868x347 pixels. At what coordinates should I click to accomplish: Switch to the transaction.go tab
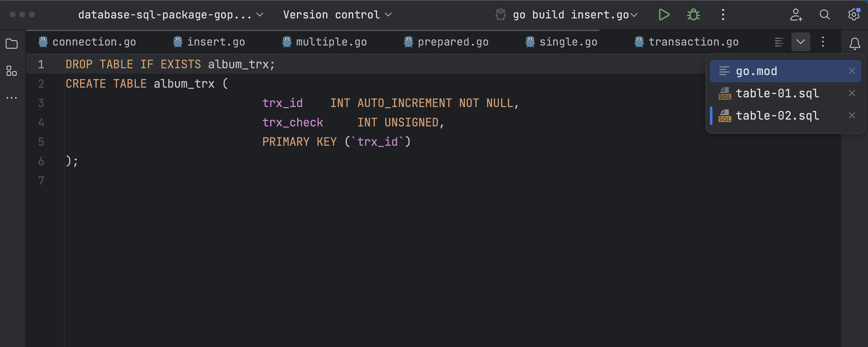pos(693,42)
